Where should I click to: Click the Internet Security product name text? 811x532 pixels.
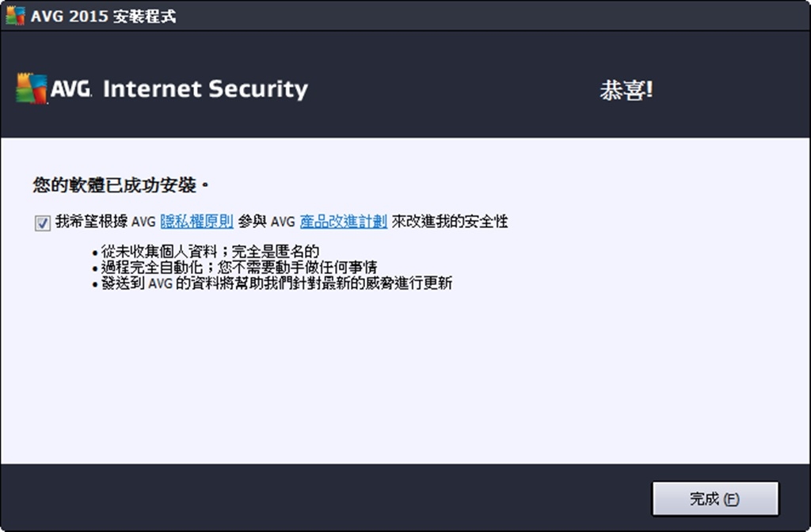tap(205, 89)
